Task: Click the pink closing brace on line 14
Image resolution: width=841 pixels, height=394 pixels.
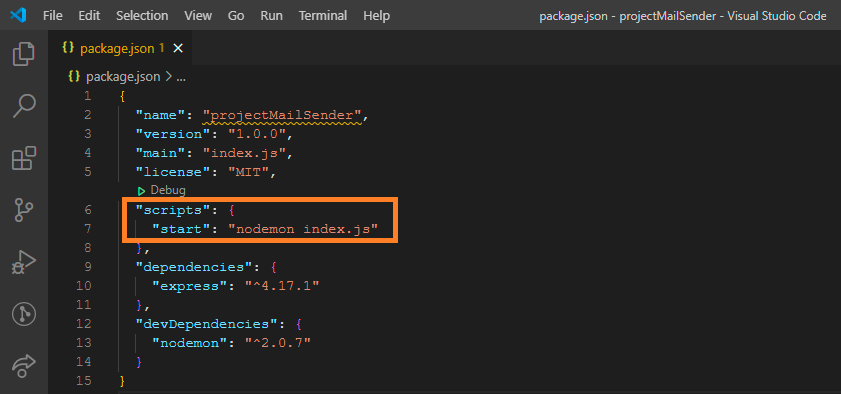Action: (x=139, y=362)
